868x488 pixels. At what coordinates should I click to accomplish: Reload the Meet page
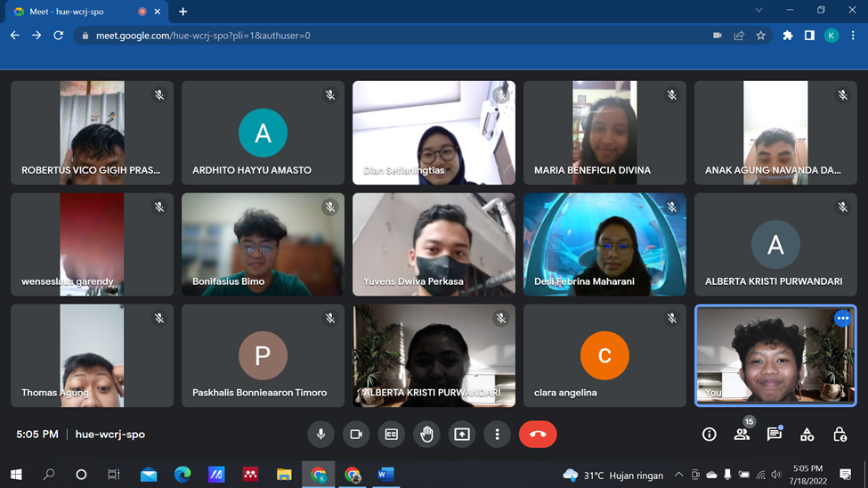pos(58,36)
